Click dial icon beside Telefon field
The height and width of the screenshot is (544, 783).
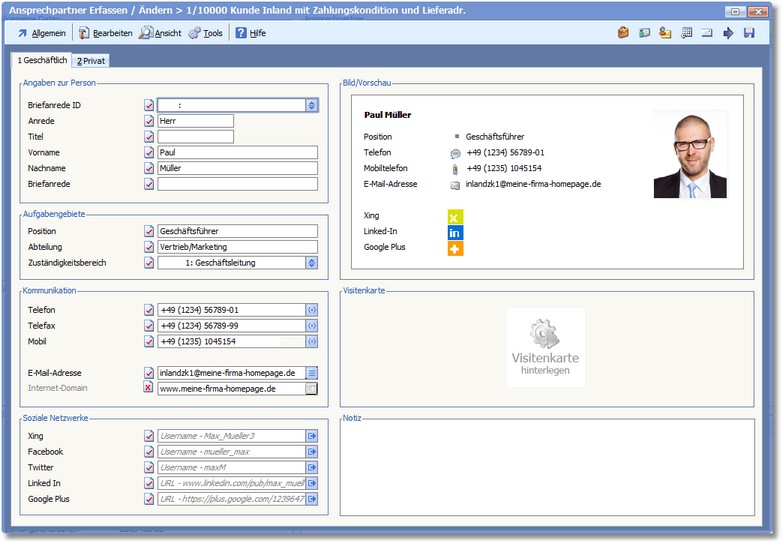(312, 310)
